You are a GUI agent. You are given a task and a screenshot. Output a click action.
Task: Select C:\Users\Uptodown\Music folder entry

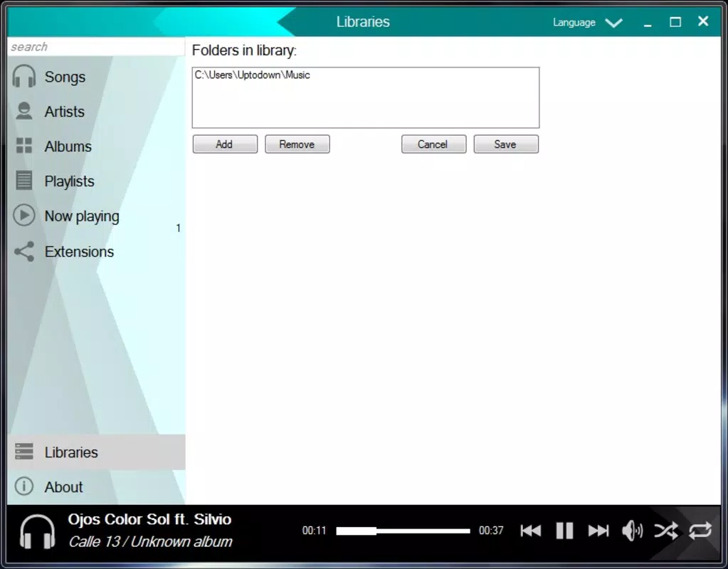(252, 75)
